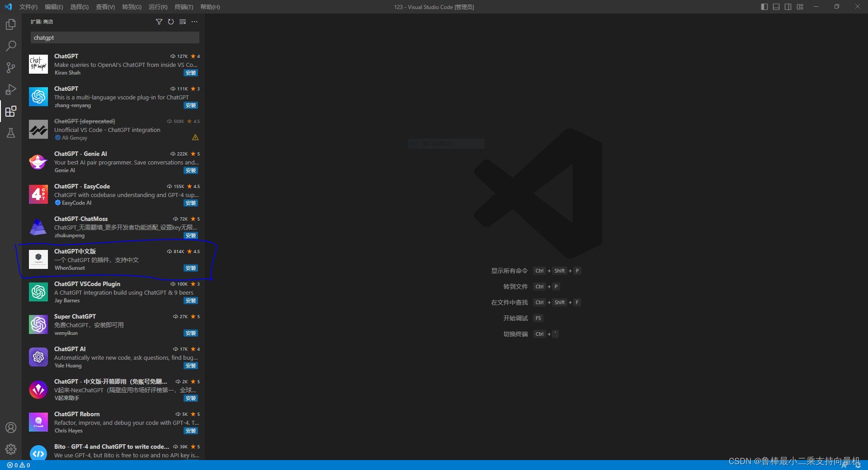Open the 文件(F) menu
The width and height of the screenshot is (868, 470).
pos(28,7)
